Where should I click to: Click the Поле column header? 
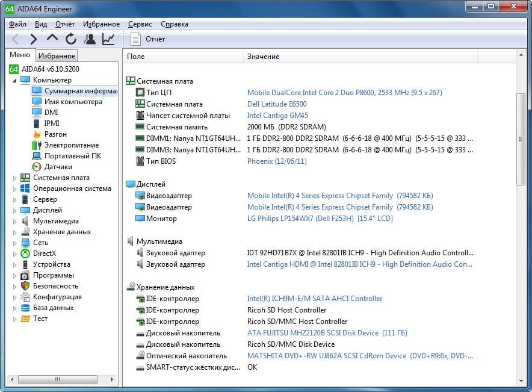click(x=183, y=57)
